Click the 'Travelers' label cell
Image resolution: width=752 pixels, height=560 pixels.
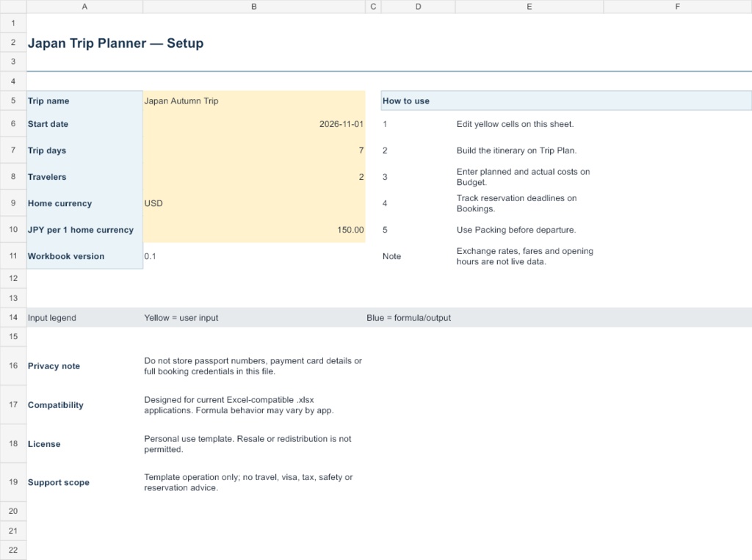point(84,176)
